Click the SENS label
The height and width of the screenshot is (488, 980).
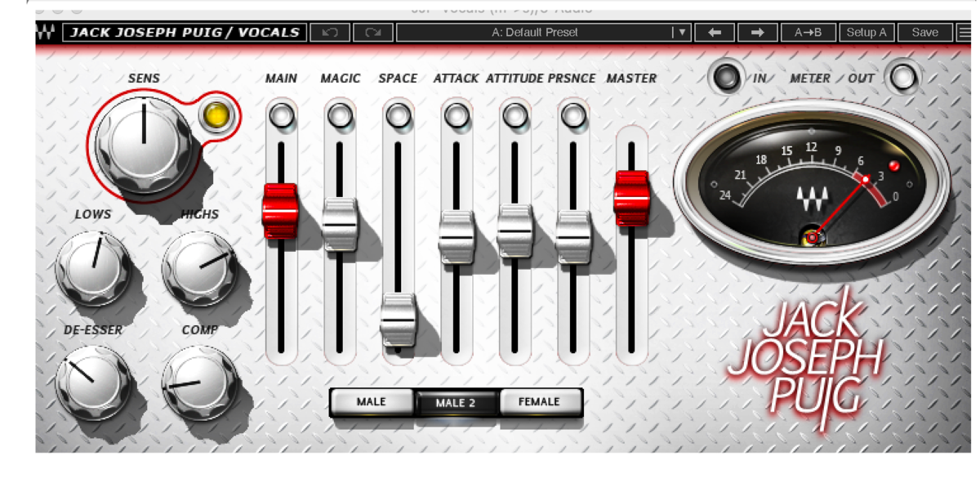[x=144, y=78]
